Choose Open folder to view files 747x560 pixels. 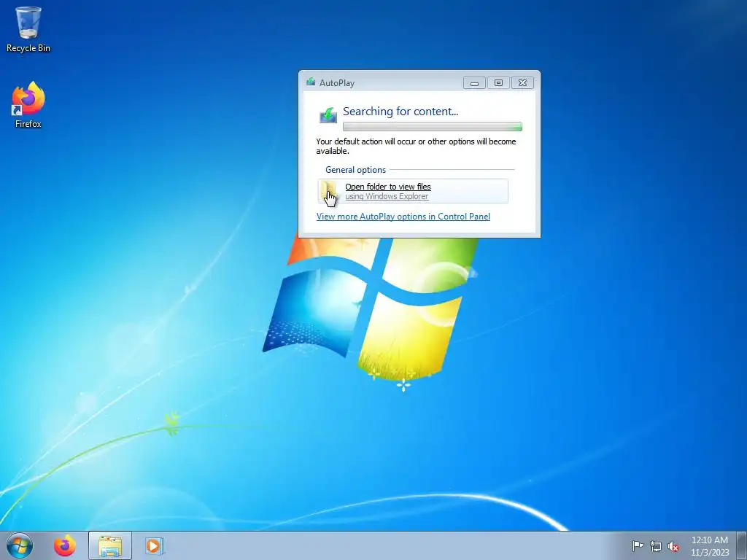[413, 191]
